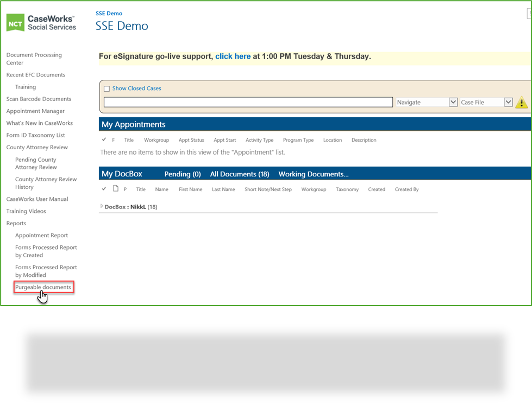The image size is (532, 406).
Task: Sort DocBox by Workgroup column
Action: [x=314, y=189]
